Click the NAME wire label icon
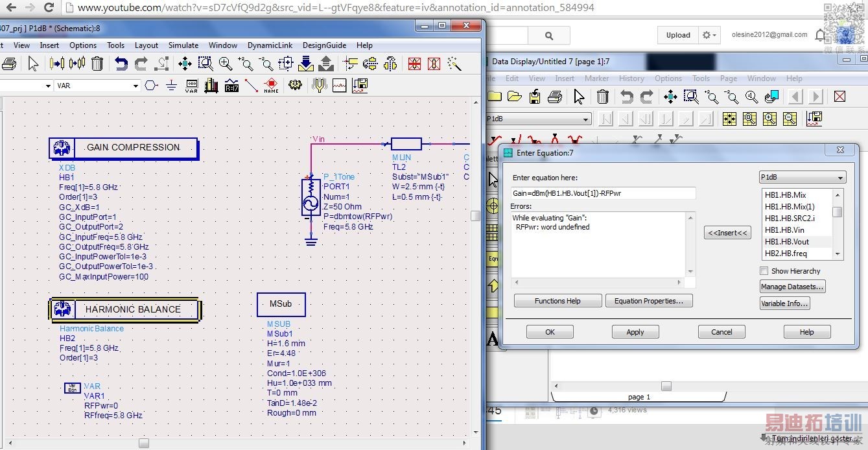 (271, 86)
